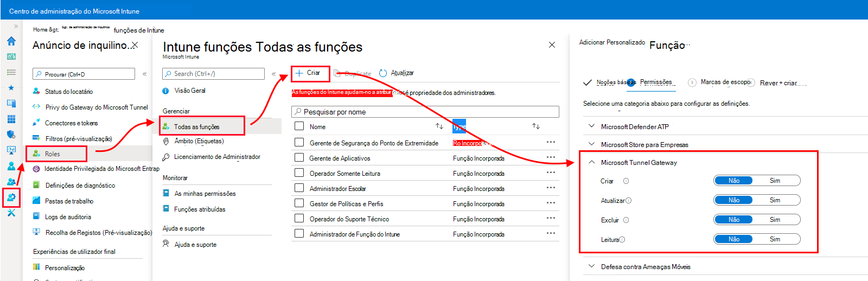The width and height of the screenshot is (868, 281).
Task: Check Administrador de Função do Intune row
Action: (x=299, y=234)
